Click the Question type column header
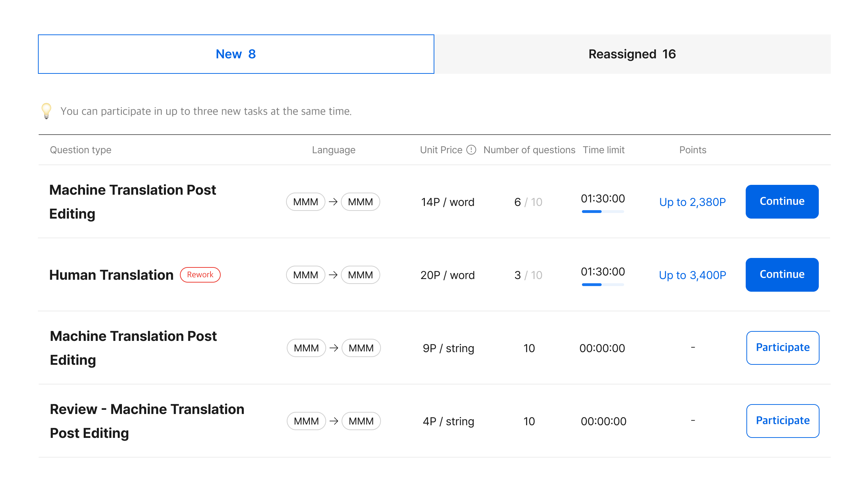The height and width of the screenshot is (492, 868). 80,150
